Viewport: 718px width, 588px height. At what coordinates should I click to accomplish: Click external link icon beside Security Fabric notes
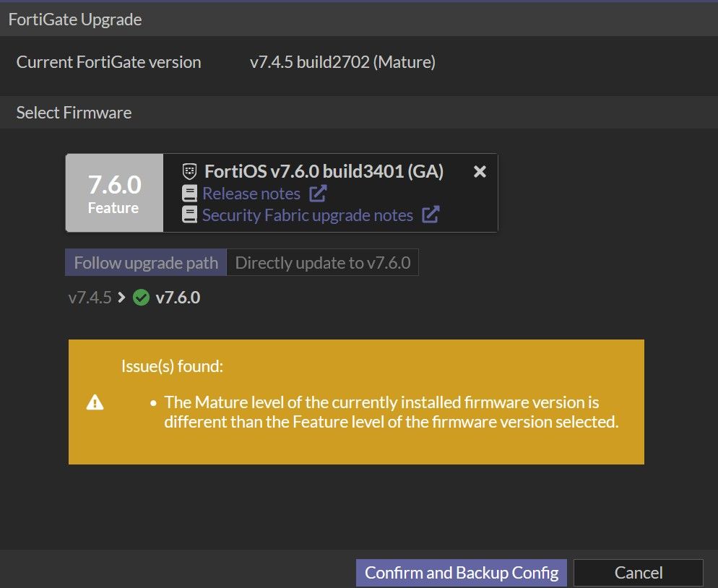pos(431,215)
